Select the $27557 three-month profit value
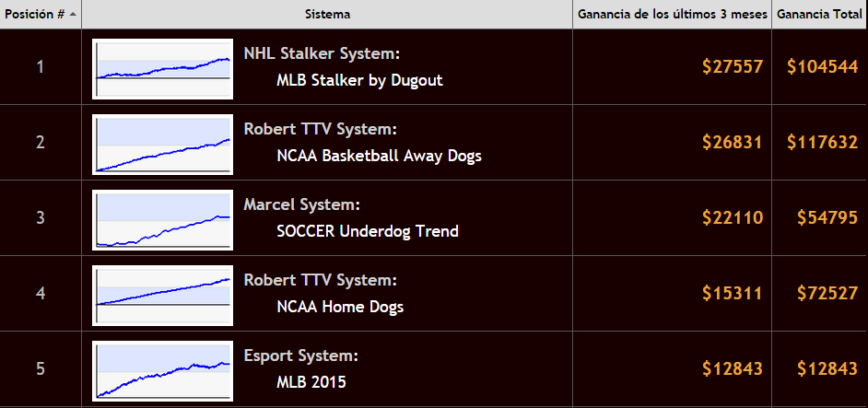This screenshot has height=408, width=868. [733, 67]
